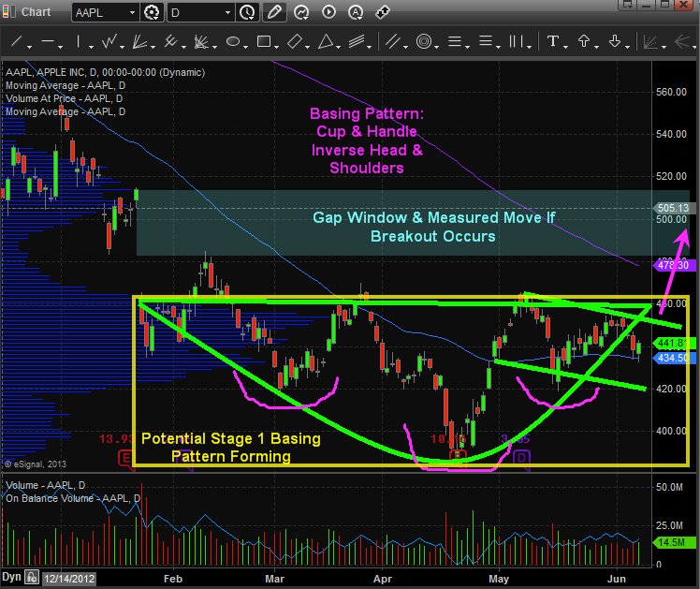This screenshot has height=589, width=700.
Task: Select the speed lines fan tool
Action: point(201,41)
